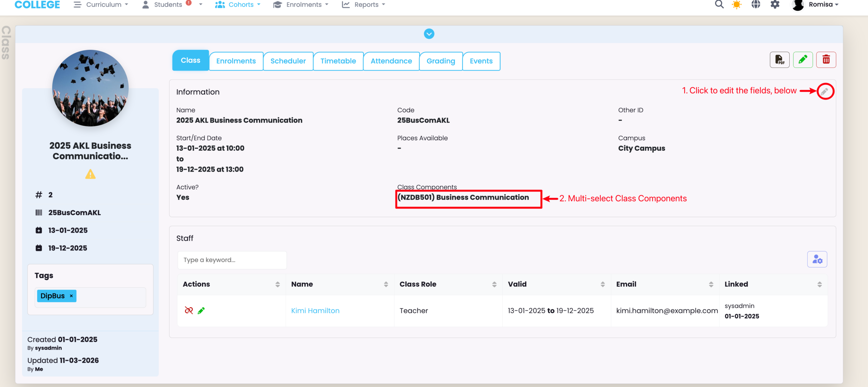Open Kimi Hamilton's profile link
This screenshot has width=868, height=387.
click(315, 310)
